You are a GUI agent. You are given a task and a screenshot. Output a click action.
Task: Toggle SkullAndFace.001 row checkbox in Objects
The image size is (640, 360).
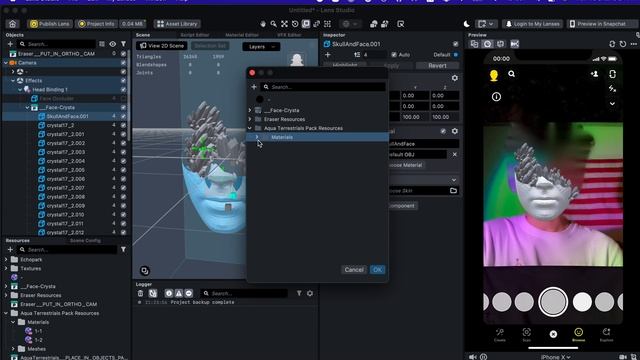click(123, 116)
